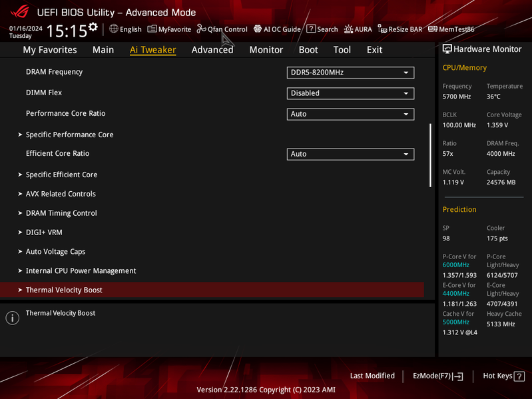Click the Search question mark icon
532x399 pixels.
[x=311, y=29]
